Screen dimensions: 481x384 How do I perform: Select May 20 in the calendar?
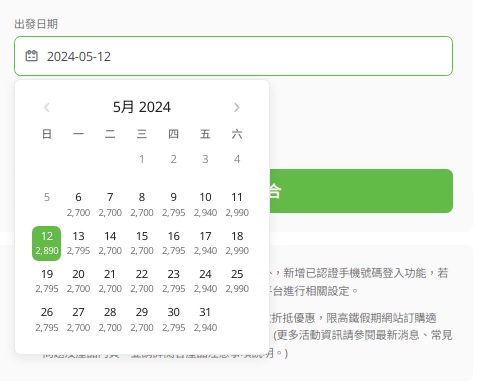[x=78, y=281]
